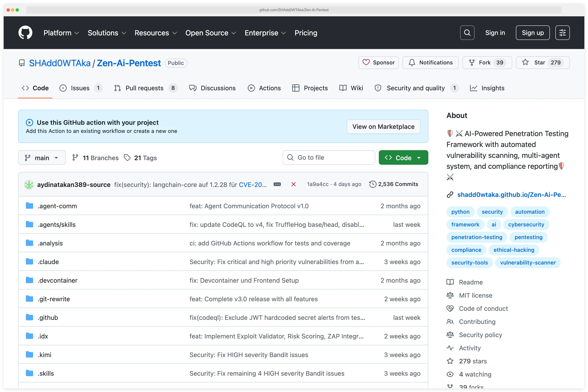The height and width of the screenshot is (392, 588).
Task: Click the Pricing link
Action: (x=306, y=33)
